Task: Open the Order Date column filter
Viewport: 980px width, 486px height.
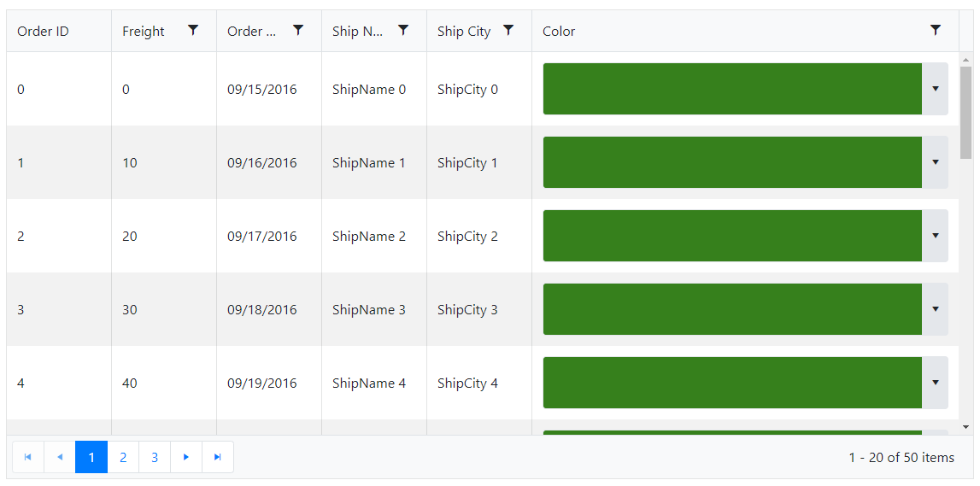Action: [298, 31]
